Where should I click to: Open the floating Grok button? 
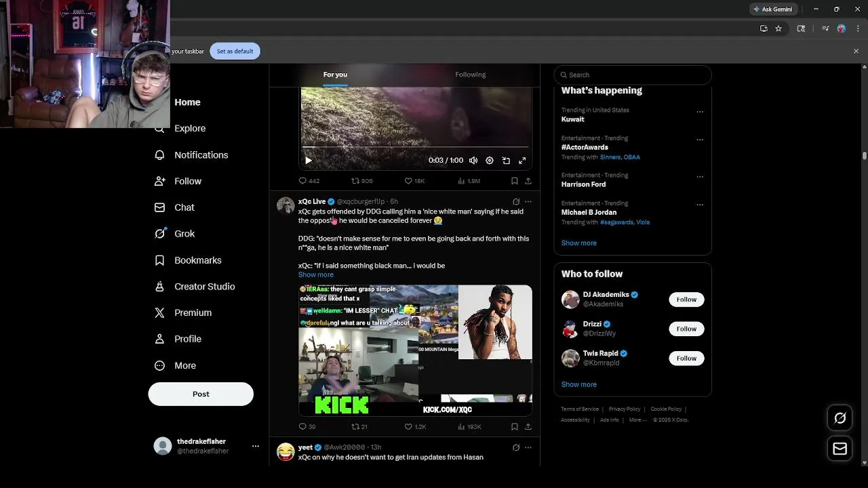click(x=840, y=418)
